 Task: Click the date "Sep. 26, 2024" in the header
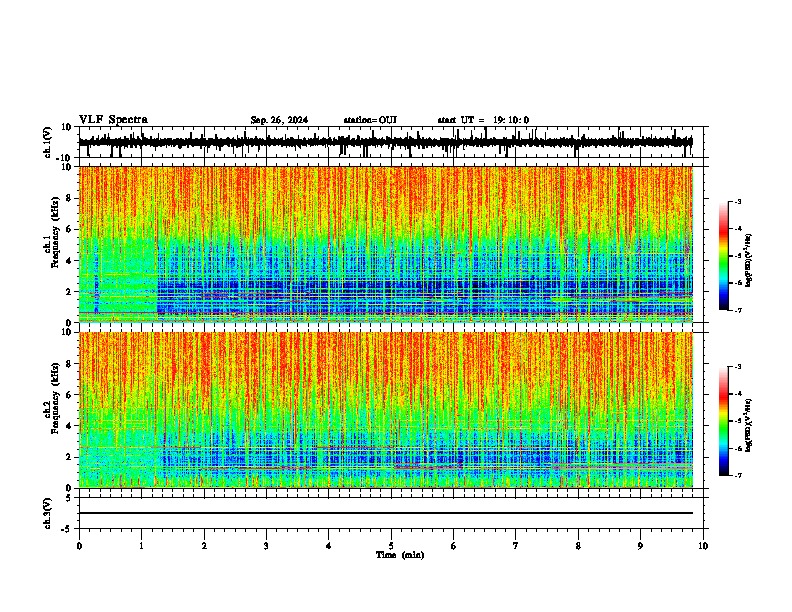point(279,120)
